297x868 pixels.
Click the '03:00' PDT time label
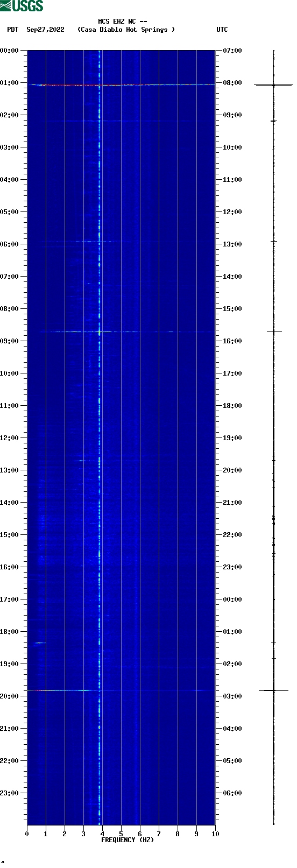coord(9,147)
